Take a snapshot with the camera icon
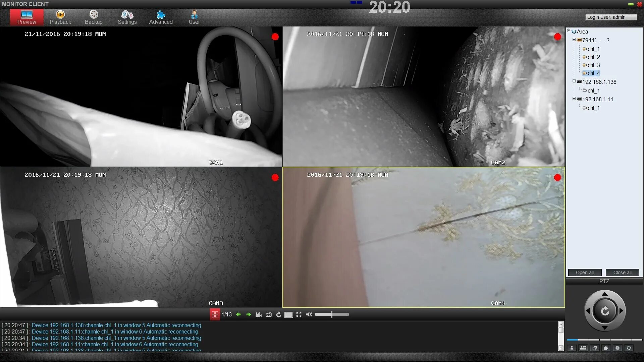Image resolution: width=644 pixels, height=362 pixels. [269, 314]
